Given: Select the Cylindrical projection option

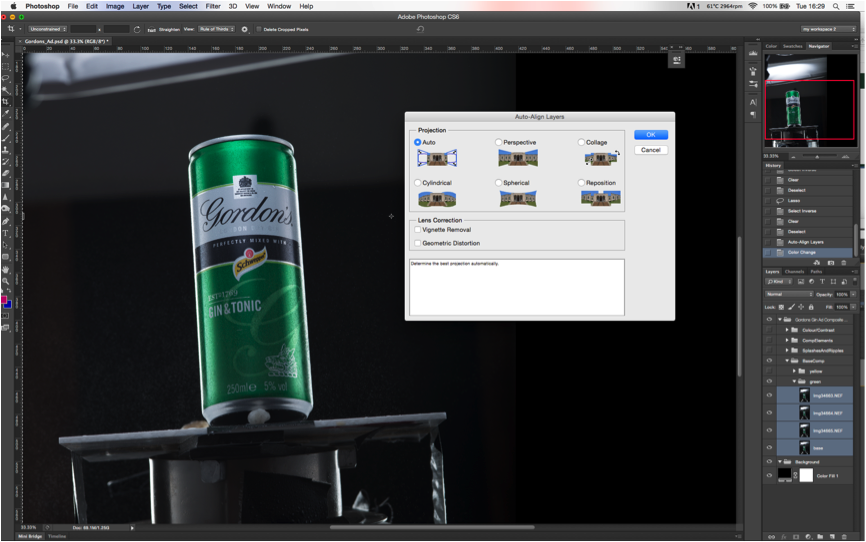Looking at the screenshot, I should 418,182.
